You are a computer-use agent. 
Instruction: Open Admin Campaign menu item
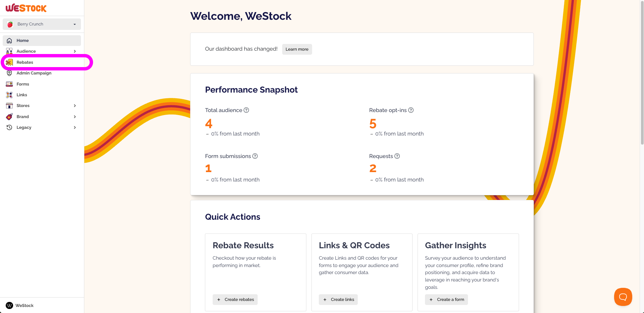[x=42, y=73]
